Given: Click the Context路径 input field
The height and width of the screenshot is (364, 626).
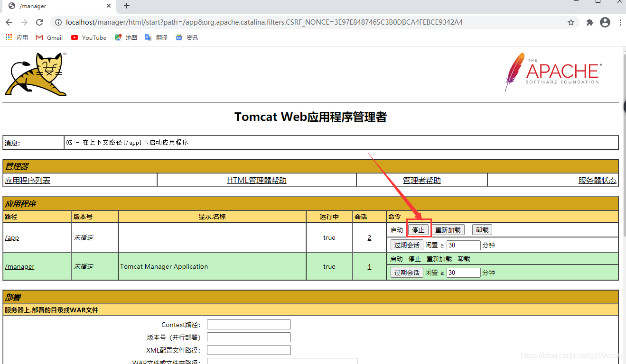Looking at the screenshot, I should point(249,325).
